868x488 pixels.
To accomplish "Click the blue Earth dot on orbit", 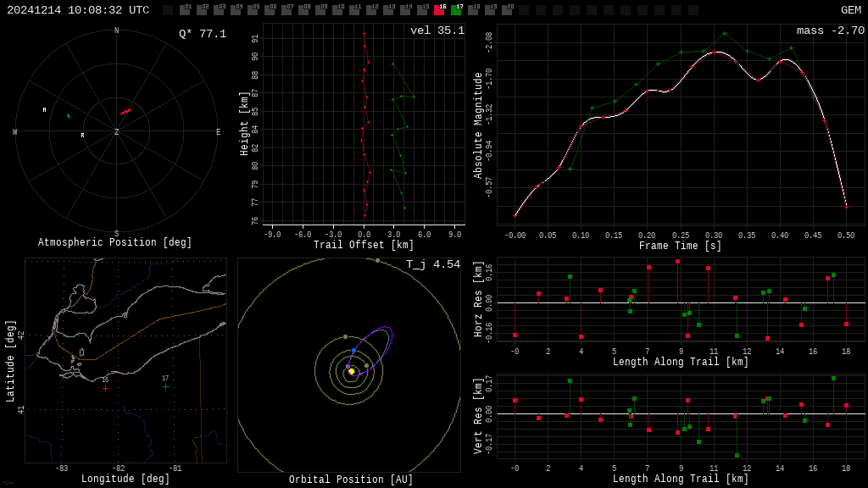I will (353, 351).
